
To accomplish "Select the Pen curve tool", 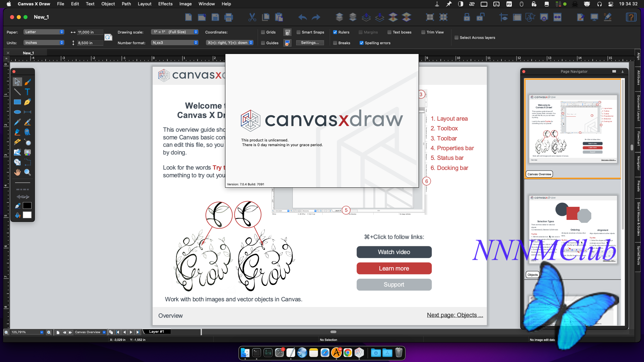I will click(28, 102).
